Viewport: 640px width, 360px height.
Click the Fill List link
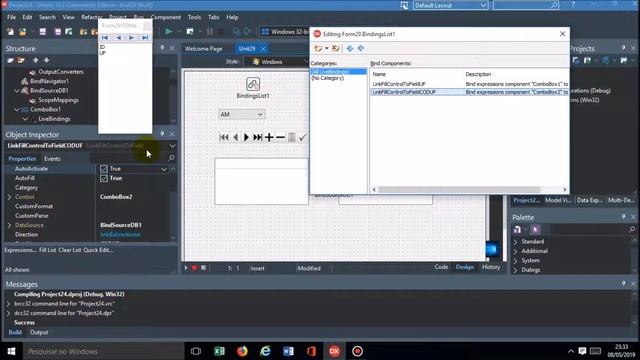(x=47, y=250)
